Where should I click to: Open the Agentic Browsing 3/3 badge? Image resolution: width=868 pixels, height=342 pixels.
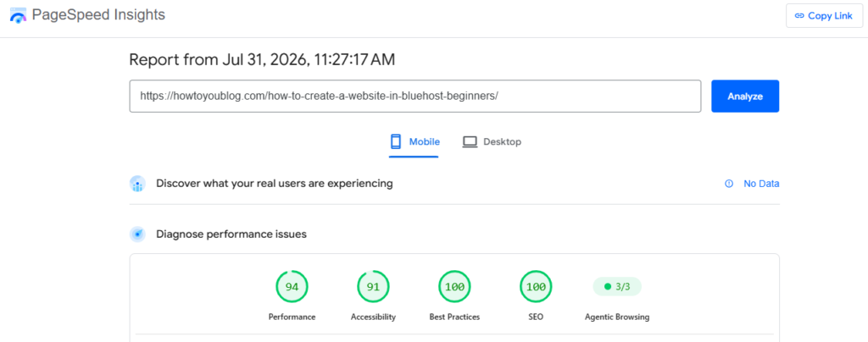click(617, 287)
